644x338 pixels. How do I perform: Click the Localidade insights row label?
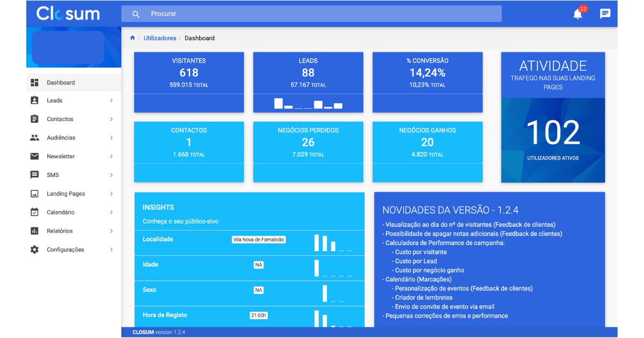[x=158, y=239]
